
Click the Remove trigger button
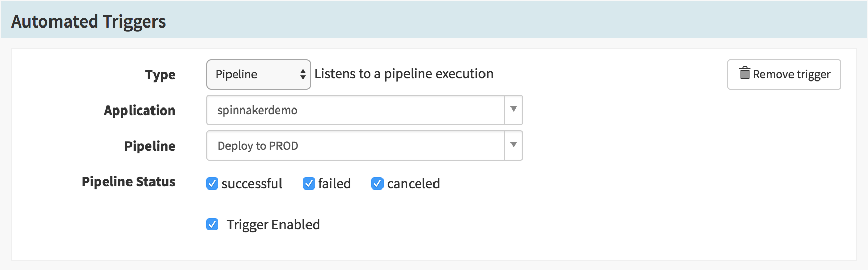coord(784,74)
